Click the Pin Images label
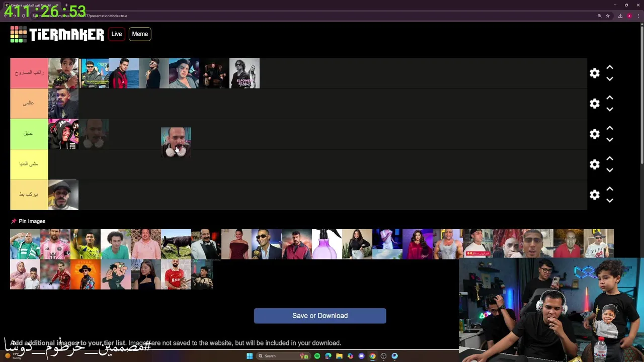 [x=32, y=221]
